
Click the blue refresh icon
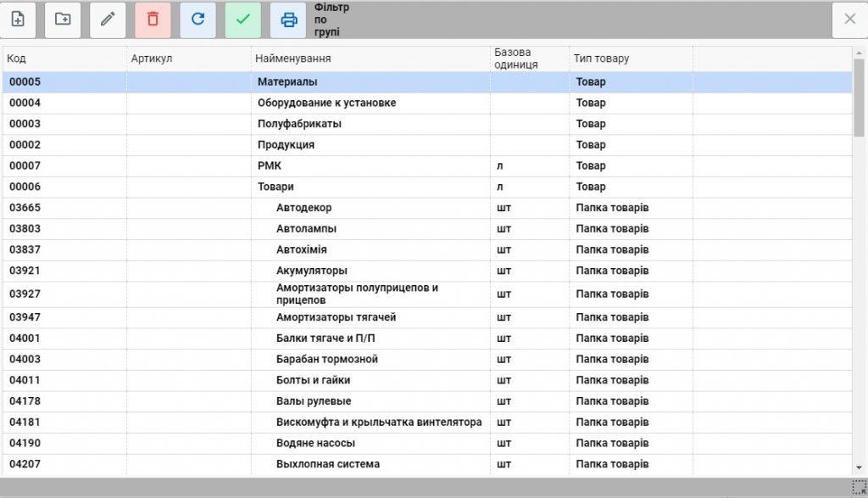click(198, 20)
